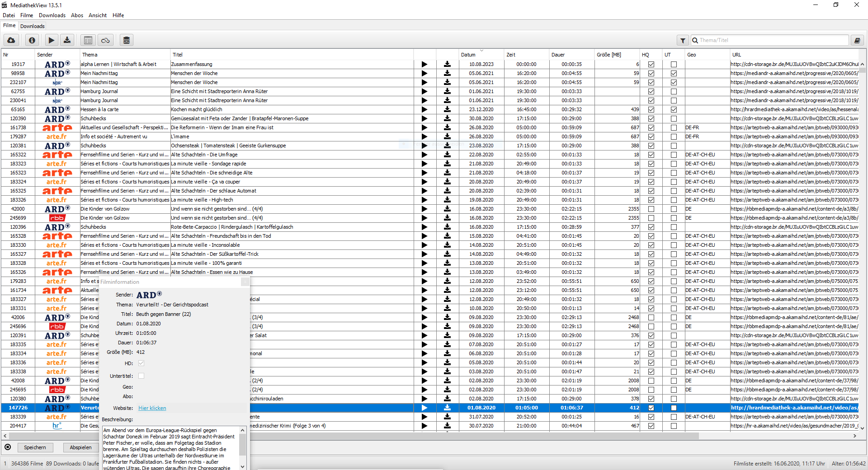Toggle the table list view toolbar icon
The image size is (868, 470).
point(88,40)
